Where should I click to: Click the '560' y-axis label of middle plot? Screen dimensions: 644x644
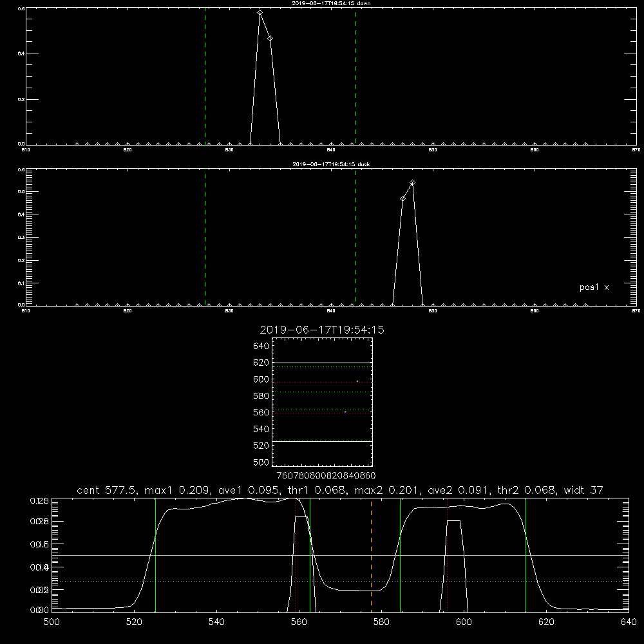coord(261,412)
